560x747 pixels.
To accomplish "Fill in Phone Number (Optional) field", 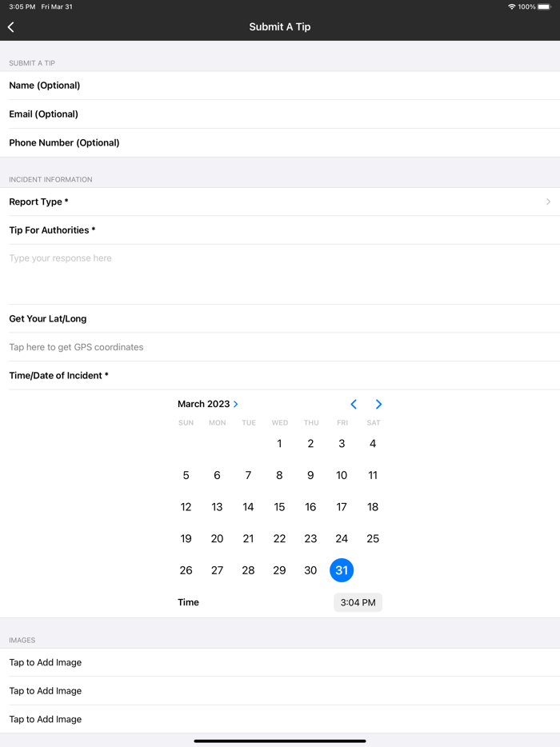I will click(280, 142).
